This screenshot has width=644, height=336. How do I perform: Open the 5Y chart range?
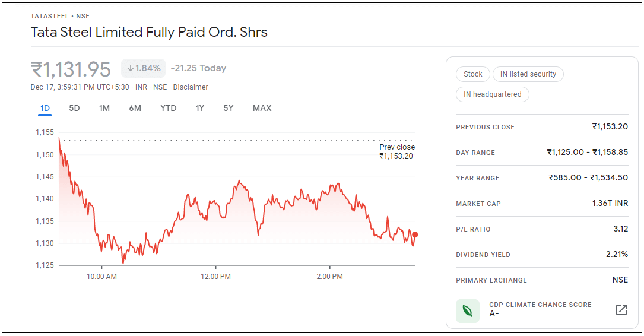click(229, 108)
